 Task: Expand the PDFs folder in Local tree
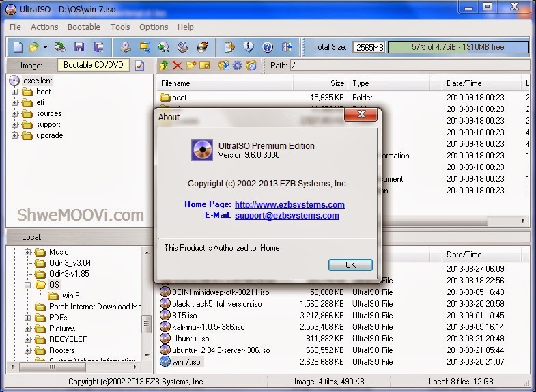pyautogui.click(x=28, y=318)
